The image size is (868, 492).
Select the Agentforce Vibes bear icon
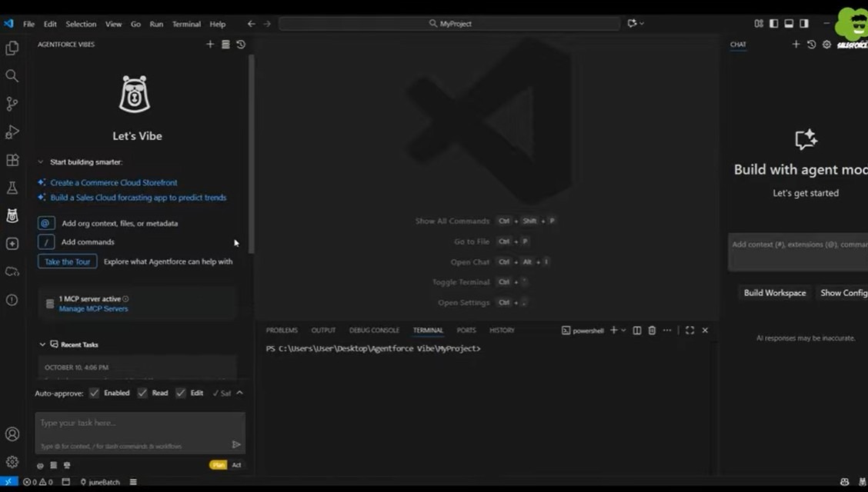pyautogui.click(x=12, y=216)
